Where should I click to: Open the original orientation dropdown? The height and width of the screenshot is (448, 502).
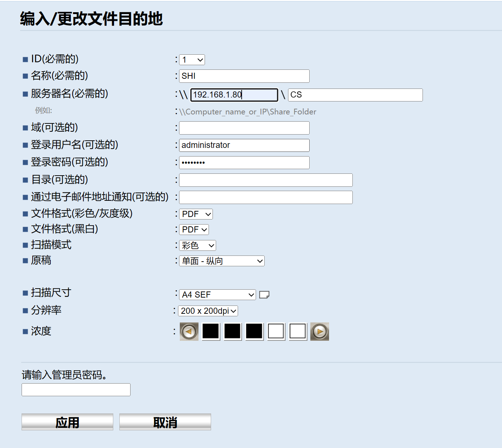222,261
